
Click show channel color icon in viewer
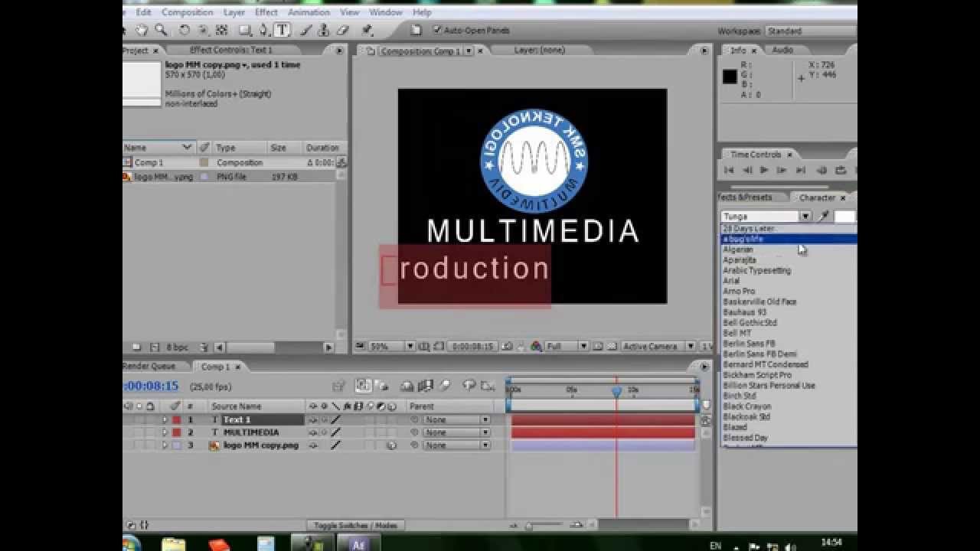536,347
